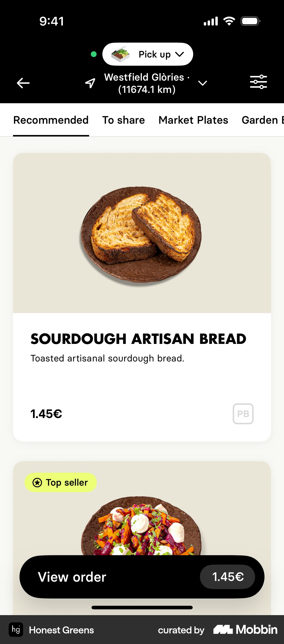Tap the PB plant-based badge icon
284x644 pixels.
243,414
